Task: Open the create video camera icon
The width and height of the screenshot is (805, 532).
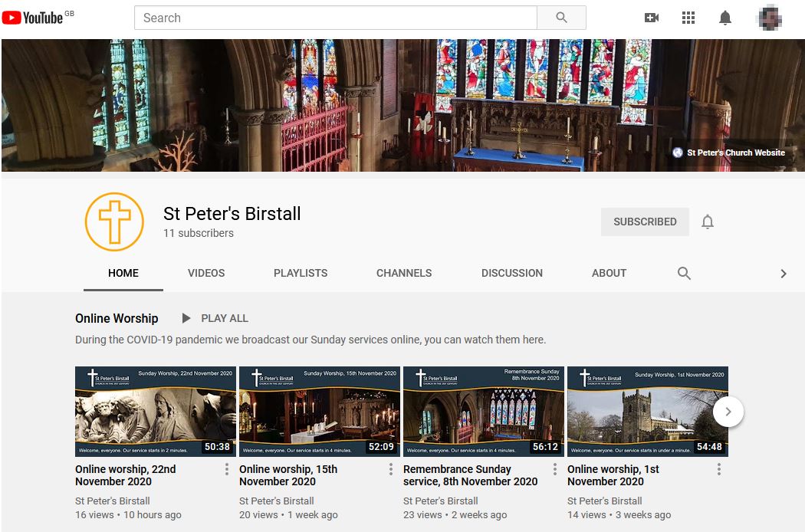Action: tap(652, 18)
